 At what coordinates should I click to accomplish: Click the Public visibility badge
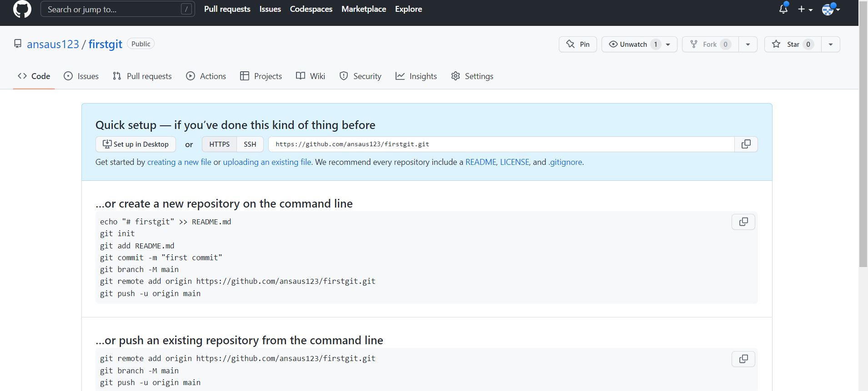coord(141,44)
